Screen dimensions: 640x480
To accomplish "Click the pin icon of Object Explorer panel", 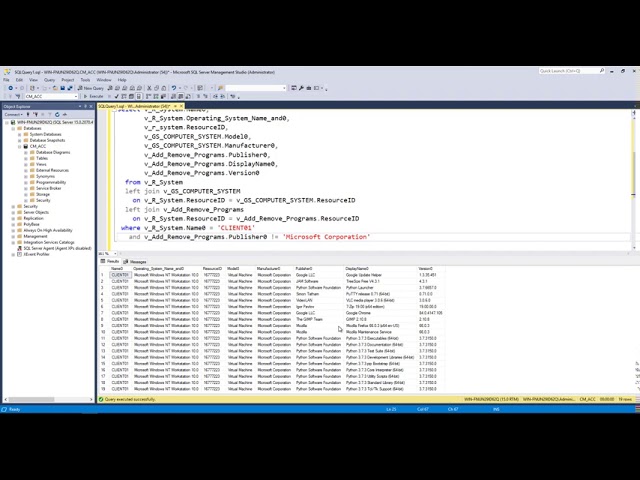I will pyautogui.click(x=85, y=106).
